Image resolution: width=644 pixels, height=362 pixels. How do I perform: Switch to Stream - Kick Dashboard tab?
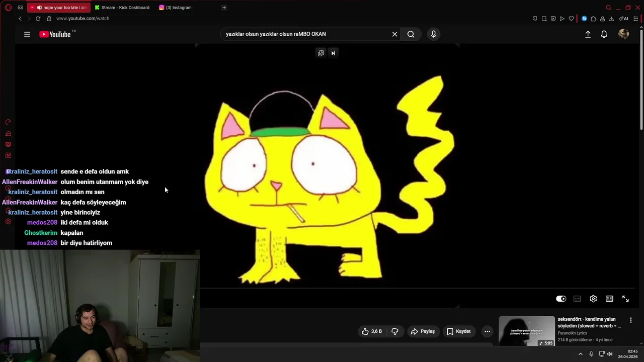[x=122, y=8]
